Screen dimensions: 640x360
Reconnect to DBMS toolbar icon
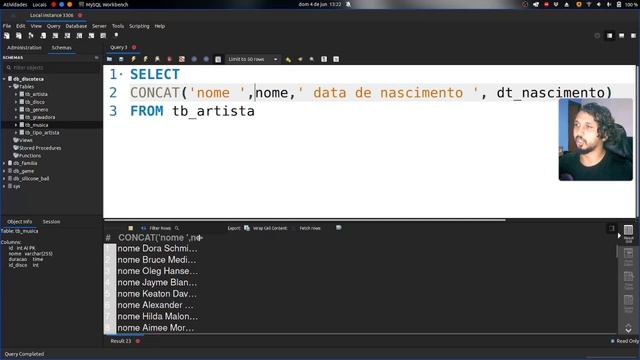coord(116,36)
